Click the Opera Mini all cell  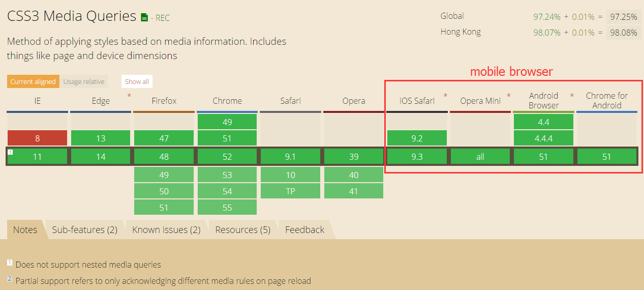pos(480,157)
